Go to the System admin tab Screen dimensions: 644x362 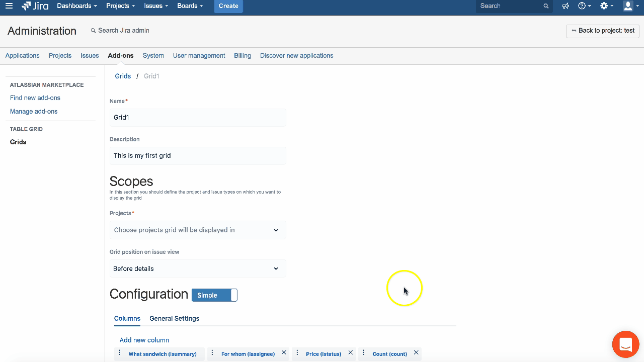click(x=153, y=56)
